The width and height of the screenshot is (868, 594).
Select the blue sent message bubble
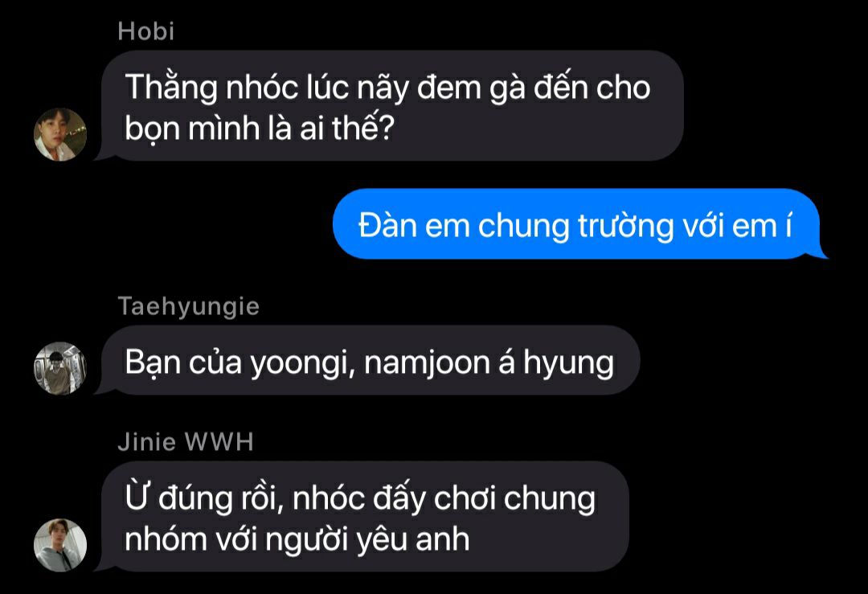point(579,223)
